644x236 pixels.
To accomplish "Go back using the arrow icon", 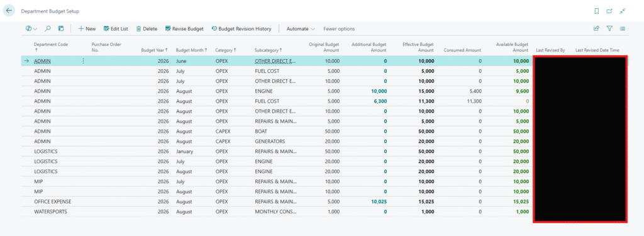I will (9, 11).
